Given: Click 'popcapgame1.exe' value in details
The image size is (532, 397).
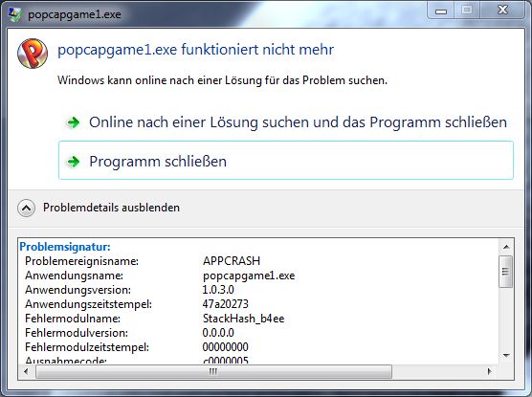Looking at the screenshot, I should pyautogui.click(x=249, y=276).
